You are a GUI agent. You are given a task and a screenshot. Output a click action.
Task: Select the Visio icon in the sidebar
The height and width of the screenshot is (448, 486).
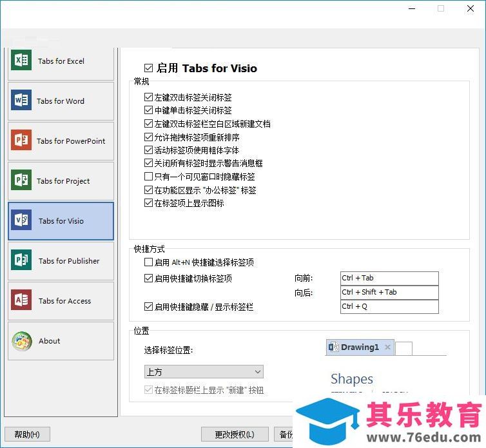click(x=21, y=220)
